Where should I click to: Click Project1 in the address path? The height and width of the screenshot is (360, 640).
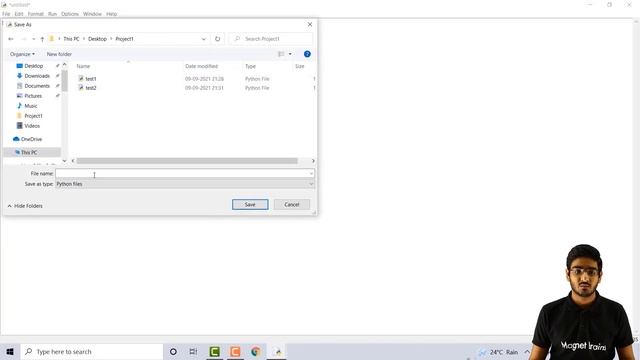coord(124,39)
